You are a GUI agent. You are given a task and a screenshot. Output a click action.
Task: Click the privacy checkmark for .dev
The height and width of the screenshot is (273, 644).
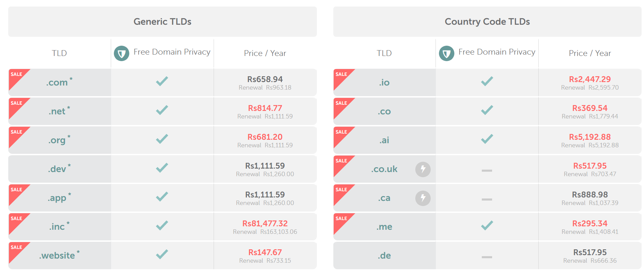coord(162,168)
